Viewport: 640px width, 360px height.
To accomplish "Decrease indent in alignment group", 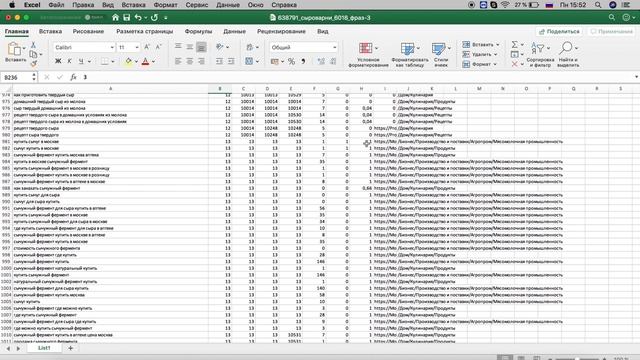I will point(219,61).
